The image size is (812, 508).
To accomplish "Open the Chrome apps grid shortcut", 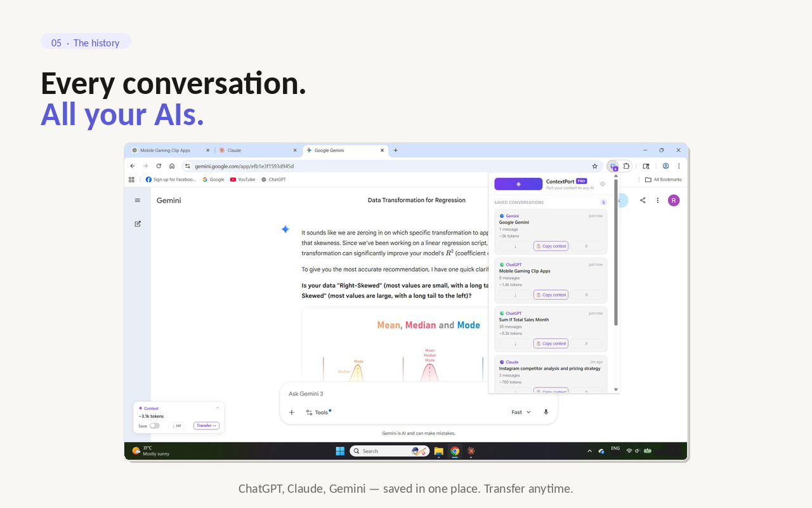I will click(x=132, y=180).
